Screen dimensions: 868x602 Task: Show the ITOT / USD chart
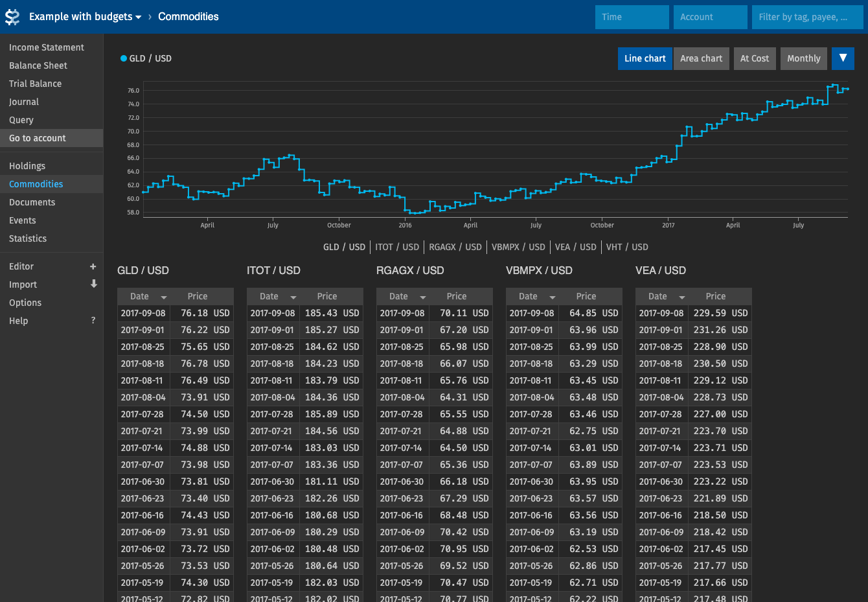click(x=397, y=247)
